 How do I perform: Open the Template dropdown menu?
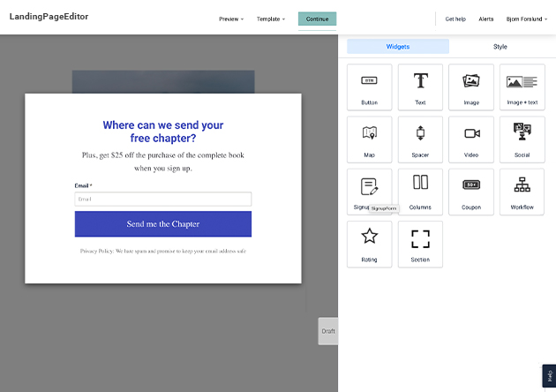pos(271,19)
